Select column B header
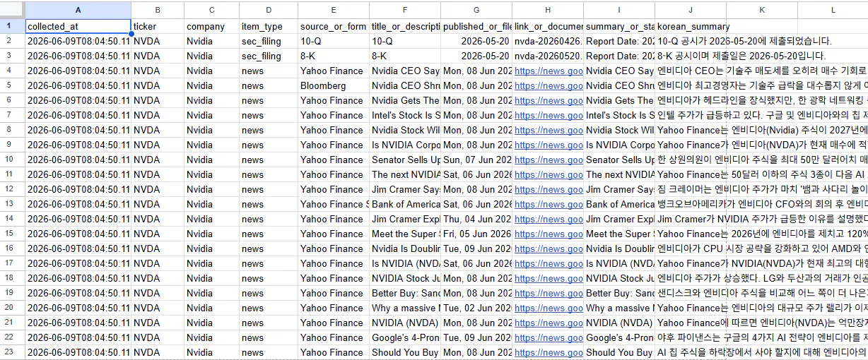The image size is (868, 360). (x=158, y=10)
